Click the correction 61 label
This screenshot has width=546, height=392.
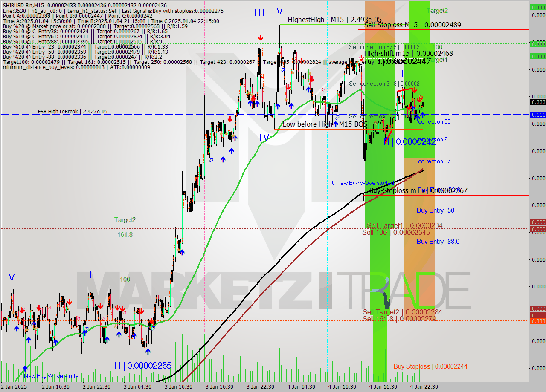pos(434,140)
